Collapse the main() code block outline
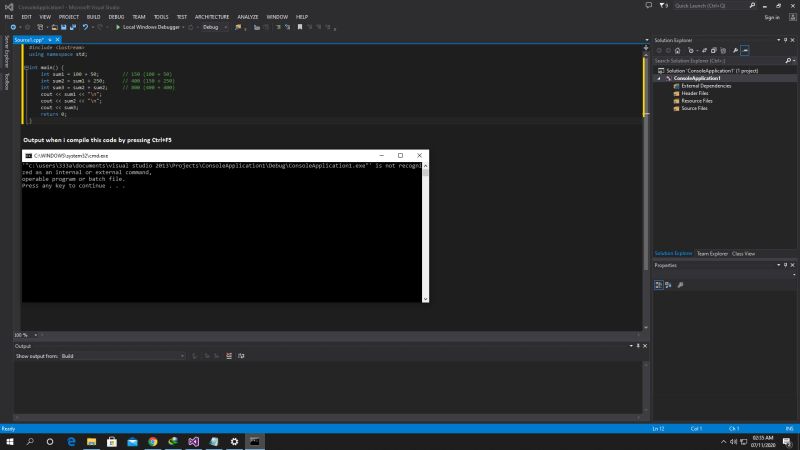Image resolution: width=800 pixels, height=450 pixels. click(x=26, y=67)
